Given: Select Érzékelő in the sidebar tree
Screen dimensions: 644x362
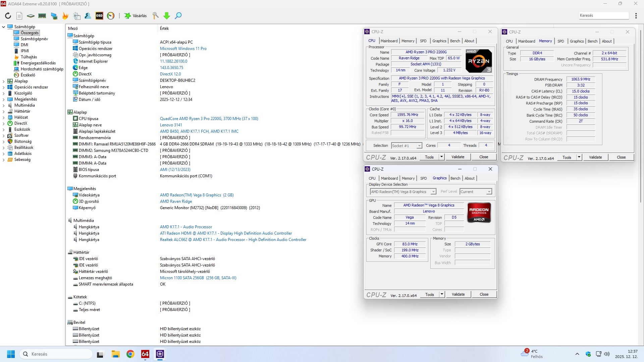Looking at the screenshot, I should point(28,75).
